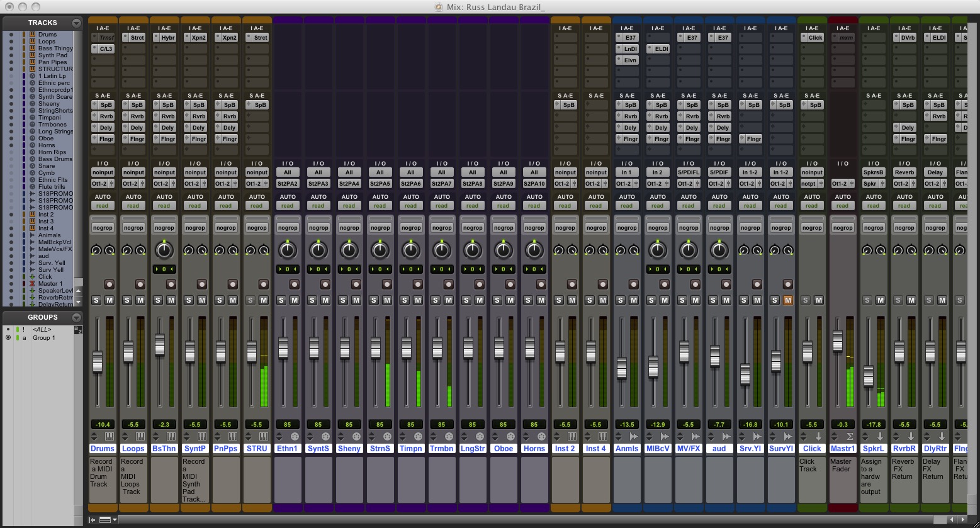Open the SpkrL SpkrsB input selector

pyautogui.click(x=874, y=172)
